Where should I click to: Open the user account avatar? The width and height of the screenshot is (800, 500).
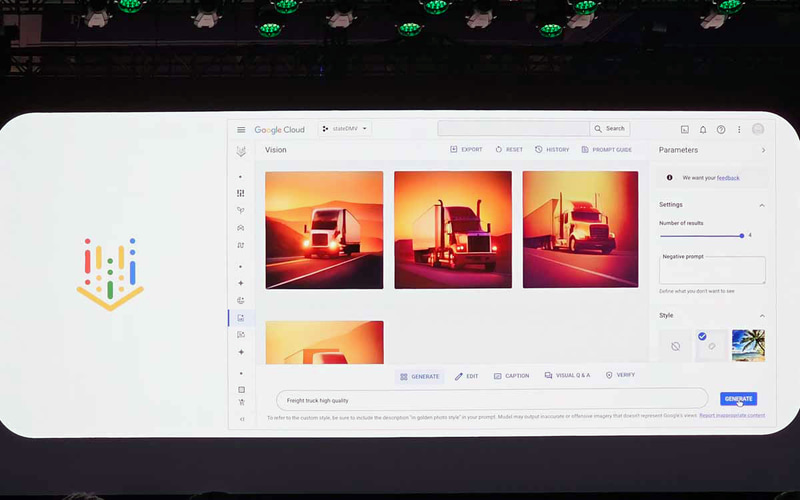click(x=758, y=129)
